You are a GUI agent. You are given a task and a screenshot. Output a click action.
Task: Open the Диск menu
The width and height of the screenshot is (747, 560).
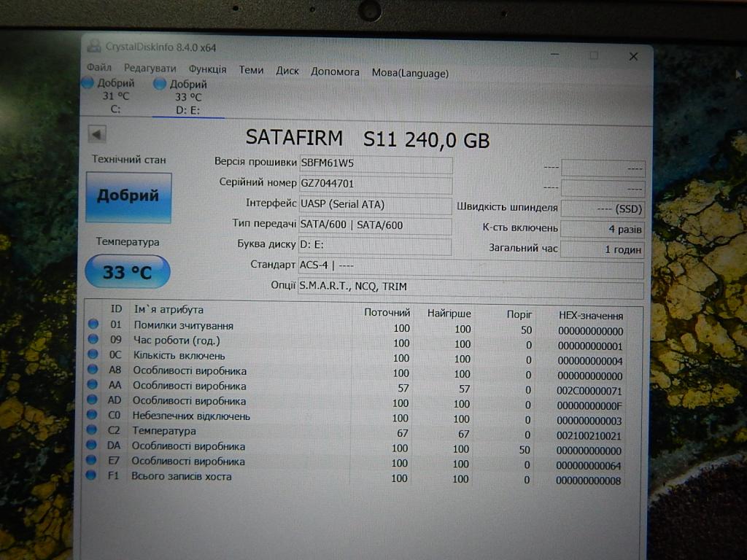pyautogui.click(x=287, y=71)
